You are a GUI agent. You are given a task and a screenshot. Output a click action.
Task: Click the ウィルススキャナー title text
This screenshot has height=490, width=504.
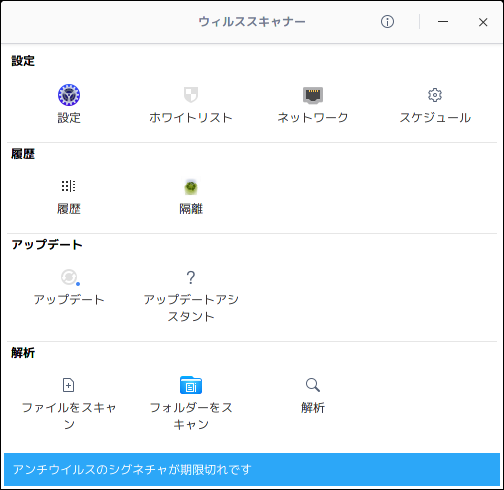252,22
